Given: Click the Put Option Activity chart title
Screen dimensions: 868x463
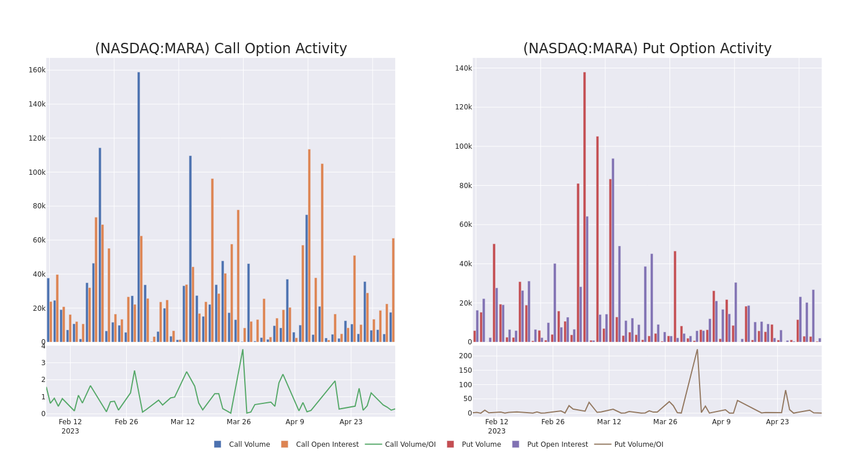Looking at the screenshot, I should (x=648, y=49).
